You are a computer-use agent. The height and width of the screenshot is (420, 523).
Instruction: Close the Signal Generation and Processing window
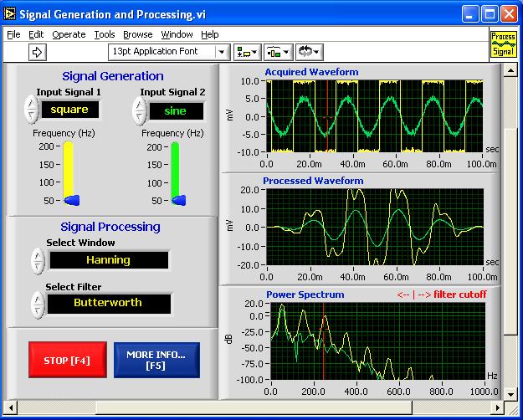coord(510,14)
